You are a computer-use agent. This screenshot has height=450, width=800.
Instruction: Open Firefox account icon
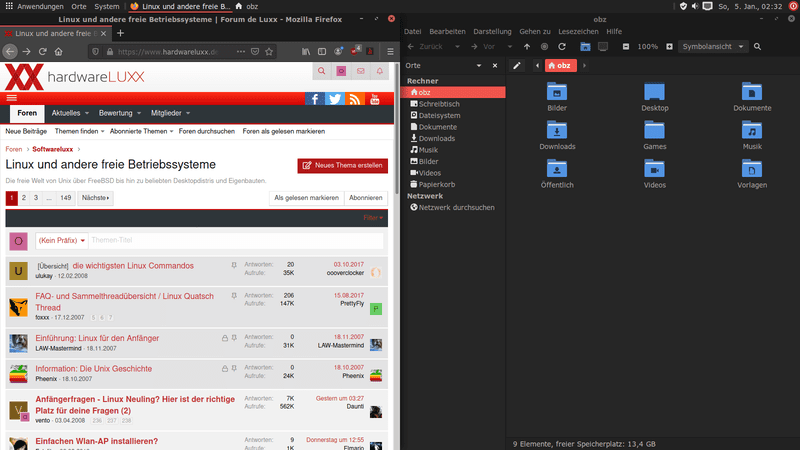338,52
